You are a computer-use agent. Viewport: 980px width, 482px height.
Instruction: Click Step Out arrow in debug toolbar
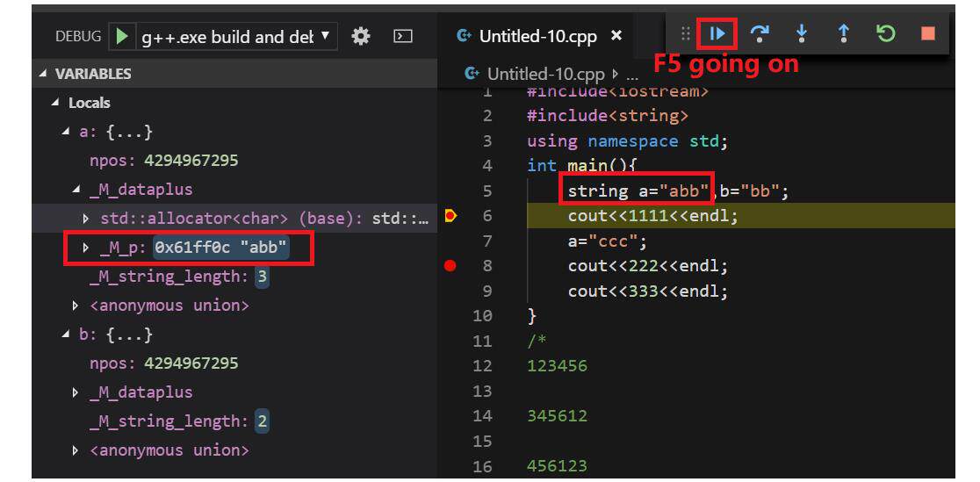(x=843, y=33)
